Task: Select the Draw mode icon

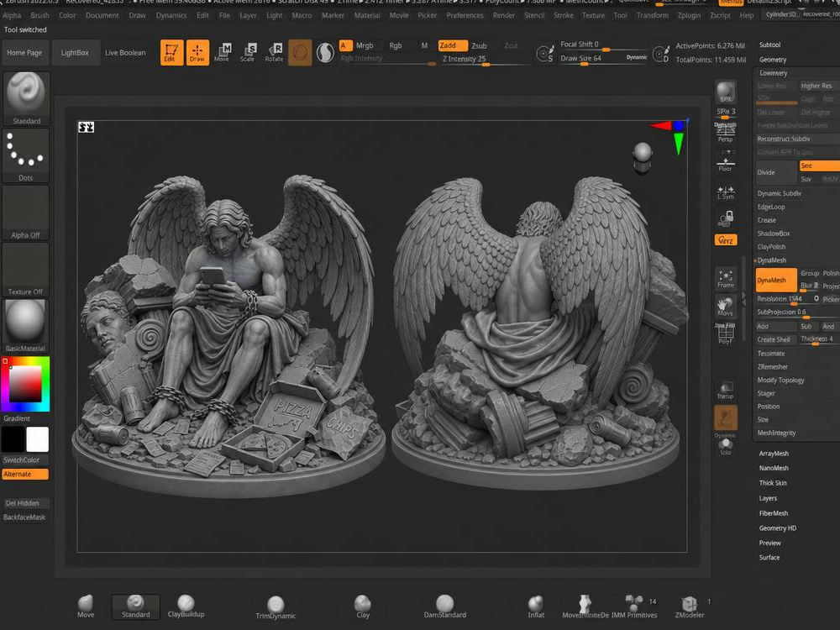Action: pos(197,52)
